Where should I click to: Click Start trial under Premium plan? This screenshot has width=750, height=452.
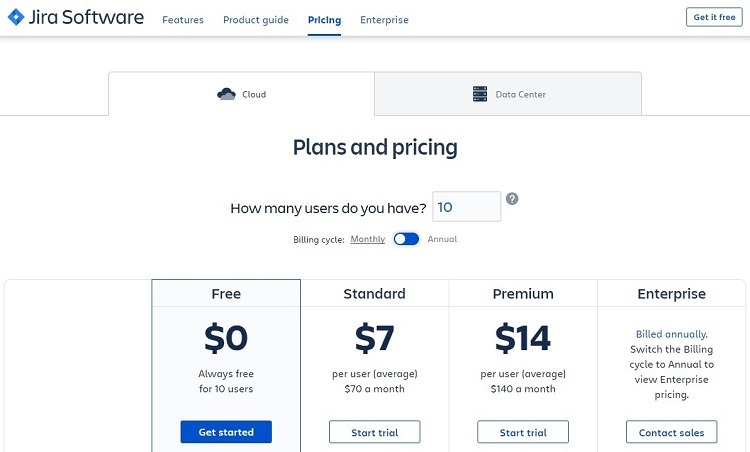(x=523, y=432)
